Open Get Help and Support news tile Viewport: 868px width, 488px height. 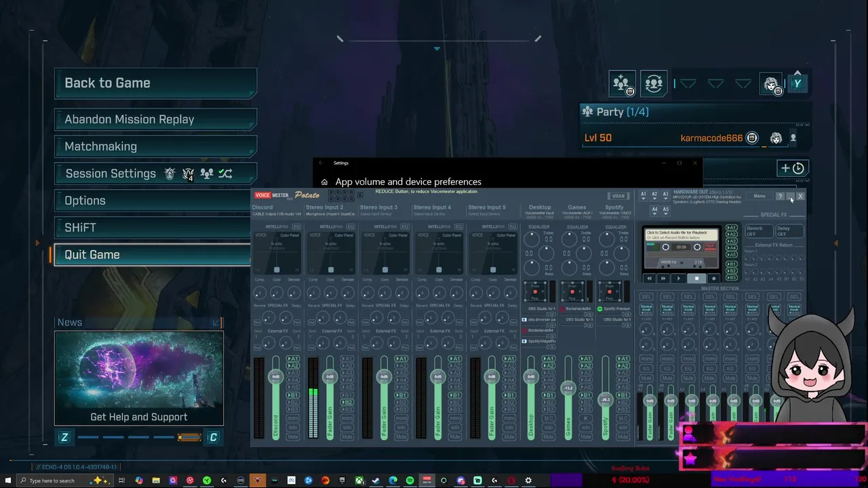(x=139, y=378)
